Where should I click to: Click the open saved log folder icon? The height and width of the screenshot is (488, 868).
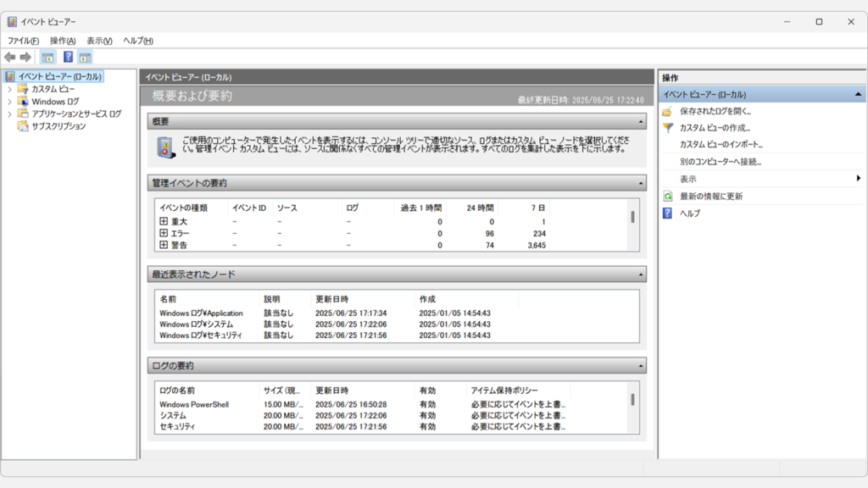(667, 111)
